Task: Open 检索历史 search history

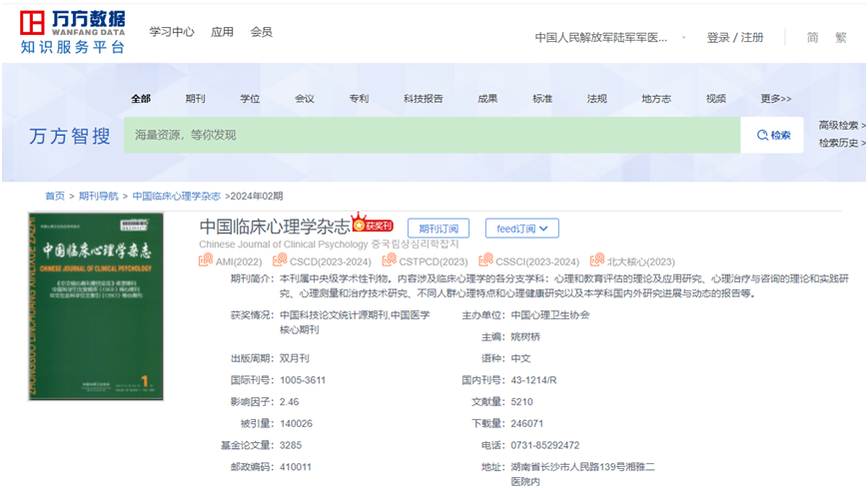Action: coord(841,144)
